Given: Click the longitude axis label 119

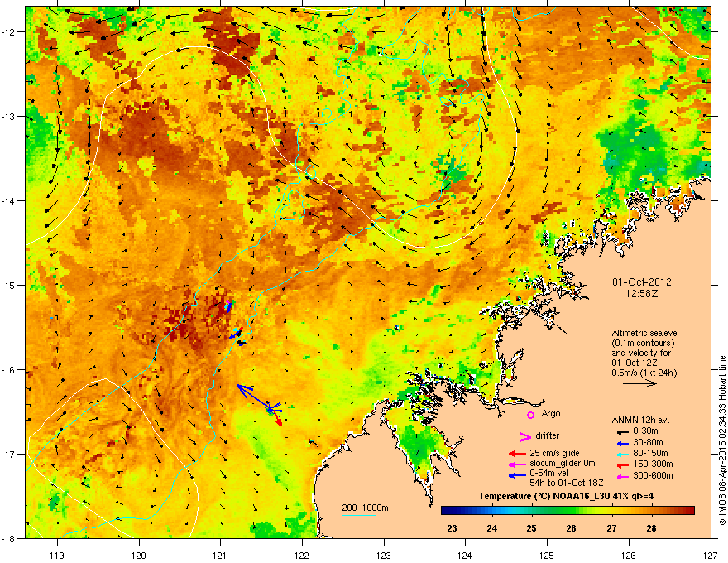Looking at the screenshot, I should (x=57, y=555).
